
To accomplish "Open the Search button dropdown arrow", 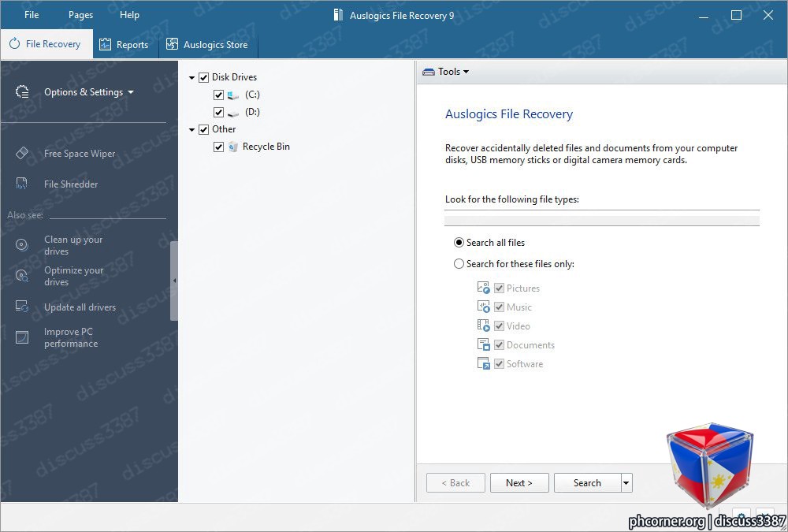I will [626, 482].
